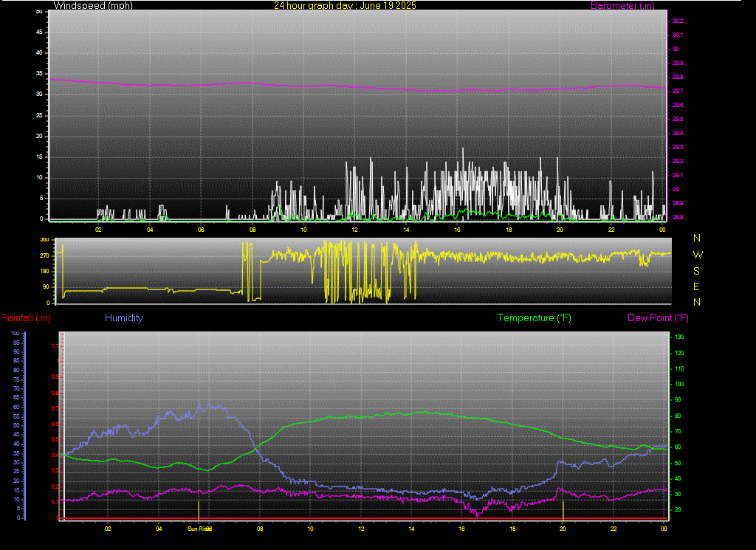Viewport: 756px width, 550px height.
Task: Click the 29.3 barometer axis value
Action: [678, 147]
